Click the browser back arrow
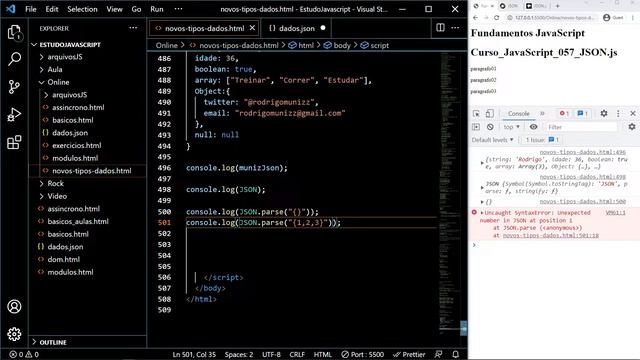The height and width of the screenshot is (360, 640). (475, 18)
